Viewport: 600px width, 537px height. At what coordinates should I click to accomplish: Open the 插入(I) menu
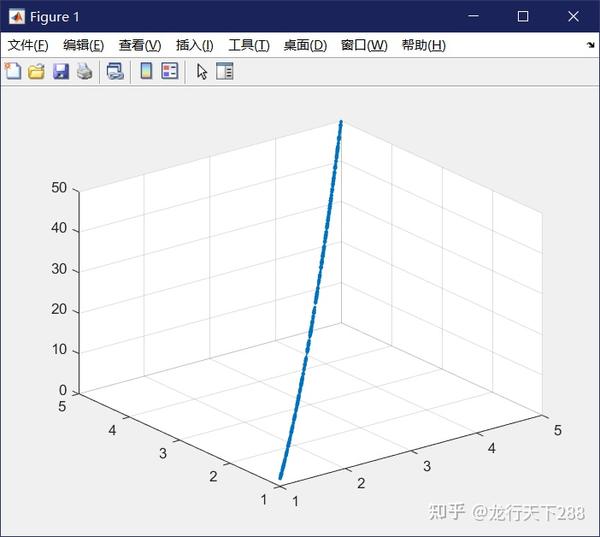(194, 45)
